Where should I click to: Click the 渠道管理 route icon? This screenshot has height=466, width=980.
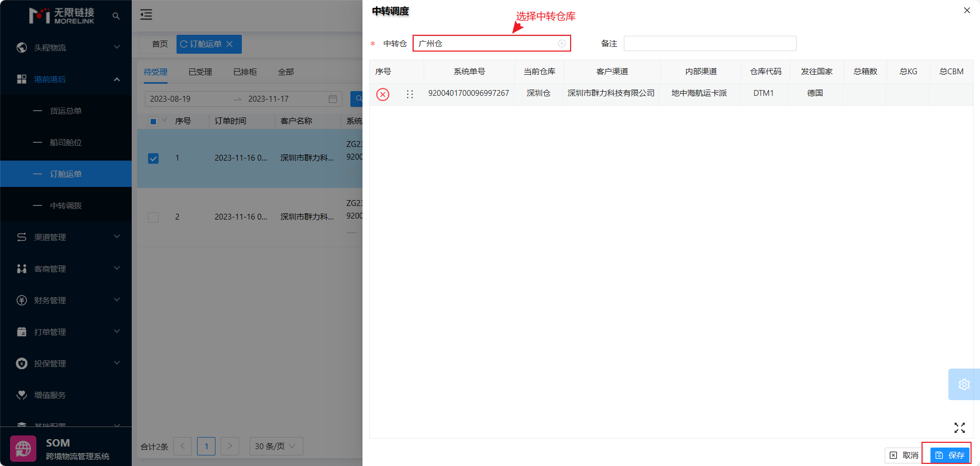(x=22, y=237)
